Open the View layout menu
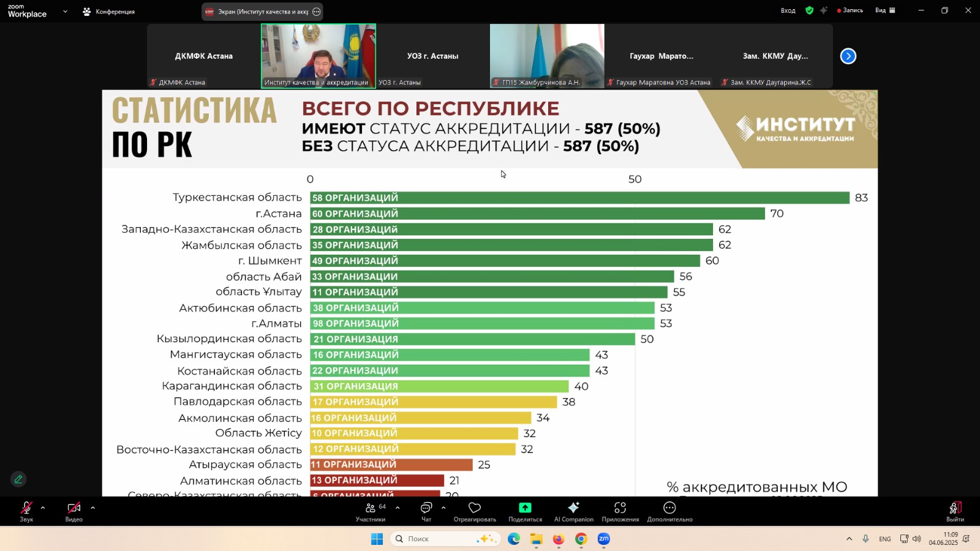The width and height of the screenshot is (980, 551). tap(885, 10)
